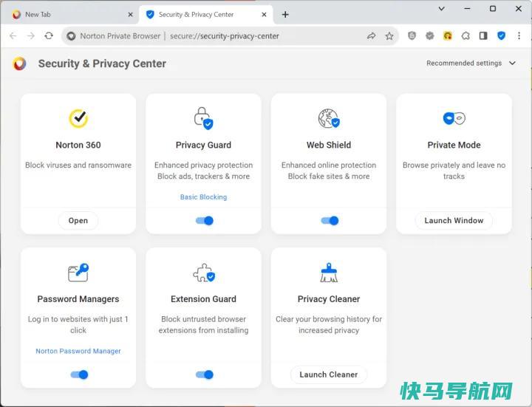This screenshot has width=532, height=407.
Task: Click the Privacy Guard card title
Action: tap(204, 145)
